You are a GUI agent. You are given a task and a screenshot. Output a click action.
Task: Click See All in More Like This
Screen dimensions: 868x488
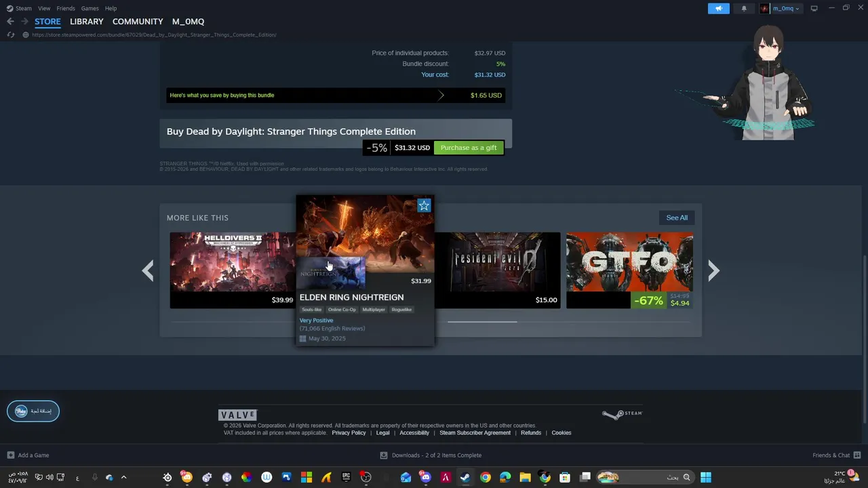(677, 218)
